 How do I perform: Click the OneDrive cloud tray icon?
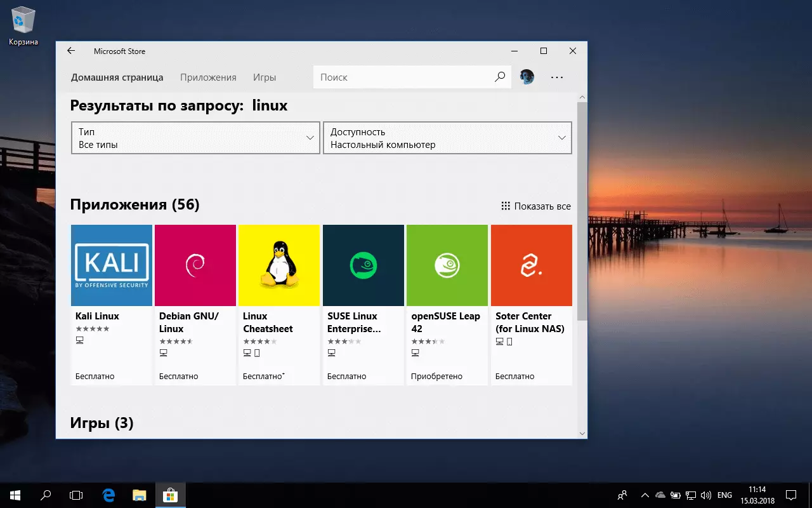(660, 495)
